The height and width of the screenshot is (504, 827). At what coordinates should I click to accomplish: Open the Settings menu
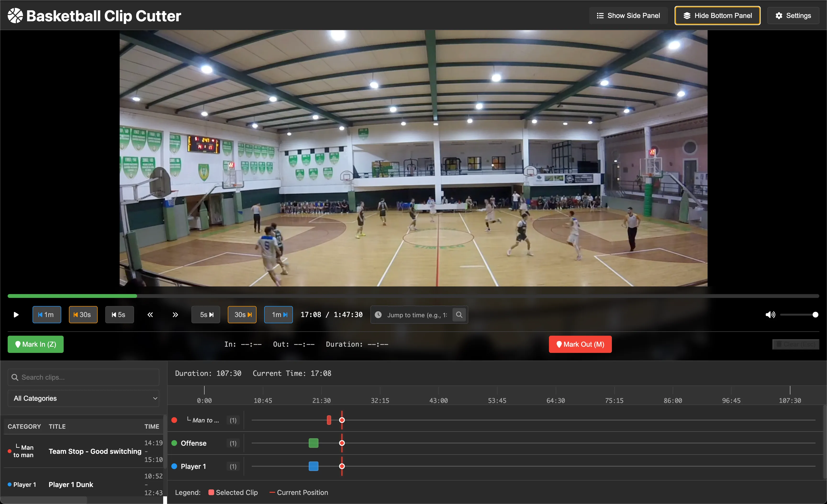(x=793, y=16)
